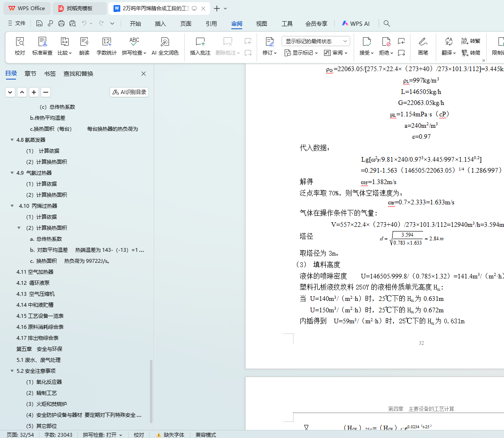Image resolution: width=504 pixels, height=438 pixels.
Task: Close the outline navigation panel
Action: (144, 74)
